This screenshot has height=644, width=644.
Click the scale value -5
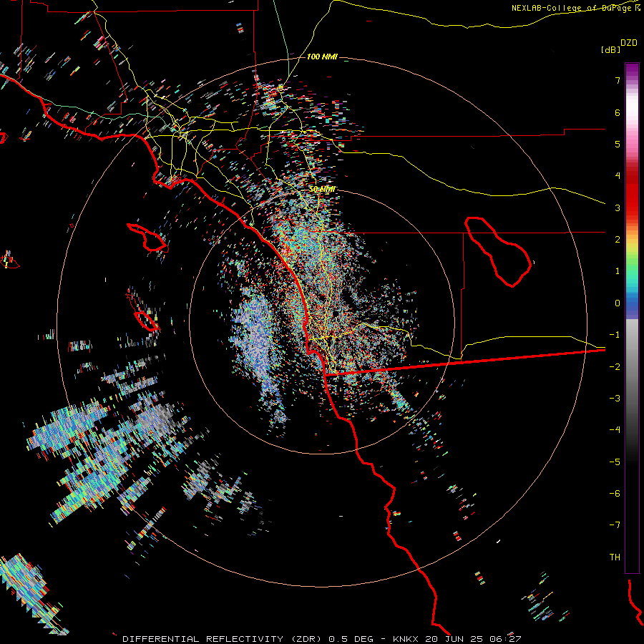pos(615,462)
